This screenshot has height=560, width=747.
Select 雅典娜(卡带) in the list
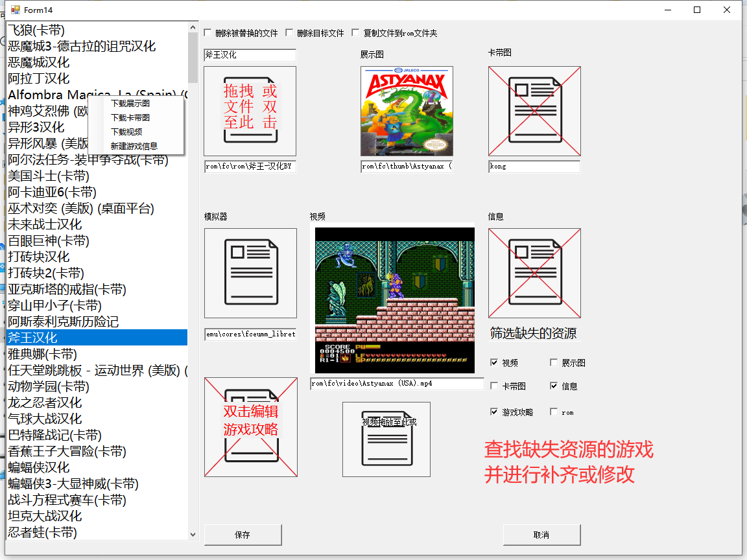(x=97, y=354)
